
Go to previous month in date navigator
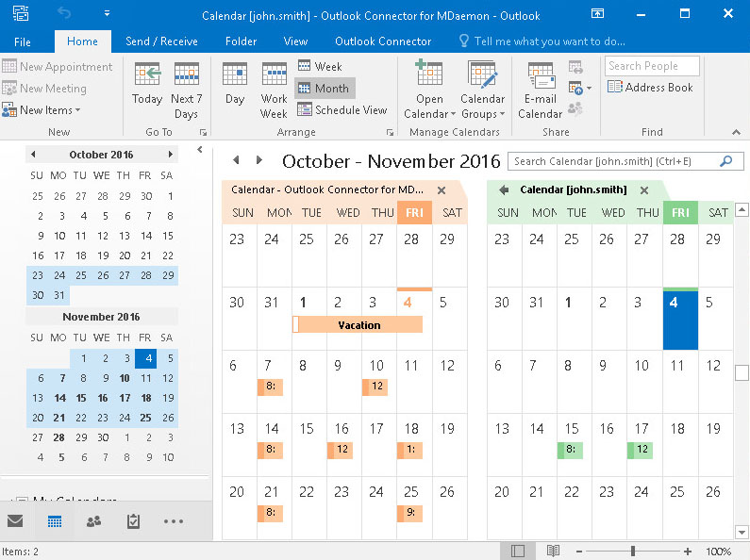coord(33,155)
